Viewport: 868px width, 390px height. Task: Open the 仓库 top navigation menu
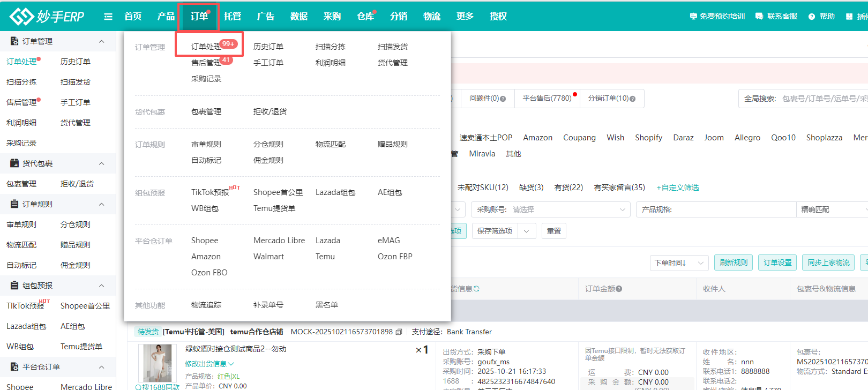(x=365, y=17)
